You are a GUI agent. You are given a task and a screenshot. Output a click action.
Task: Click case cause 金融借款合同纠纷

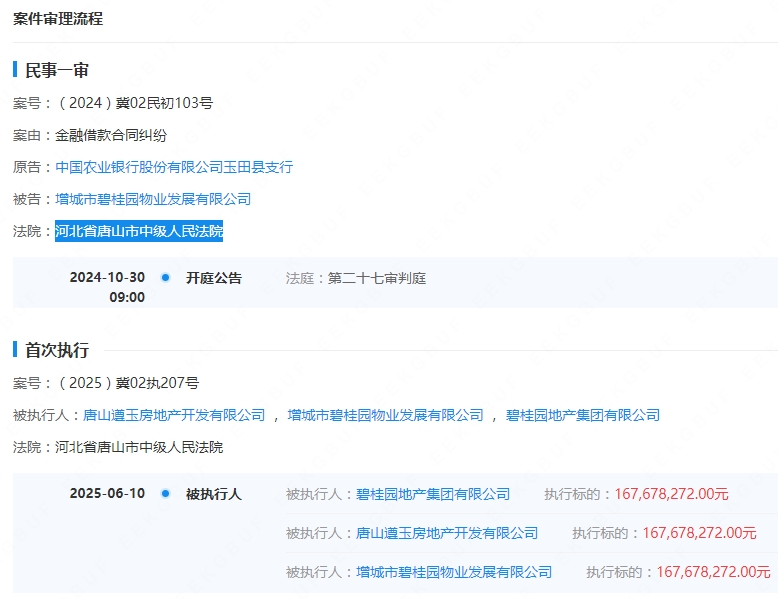[x=111, y=135]
